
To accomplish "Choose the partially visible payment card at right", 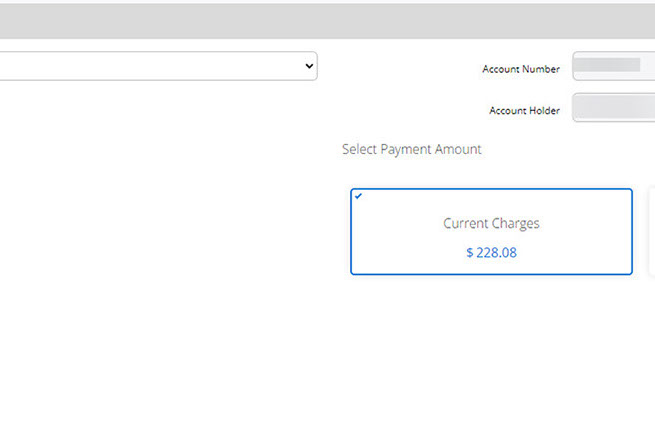I will pyautogui.click(x=651, y=230).
